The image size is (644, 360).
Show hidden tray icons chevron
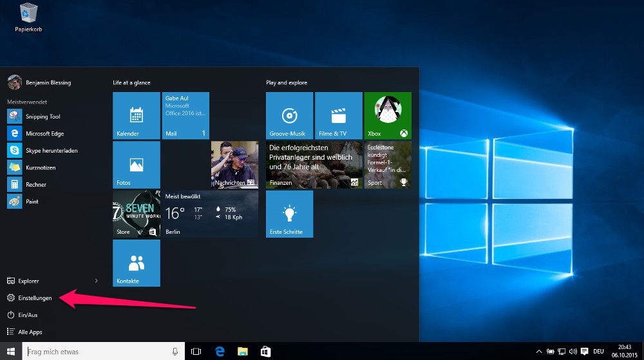(x=539, y=352)
